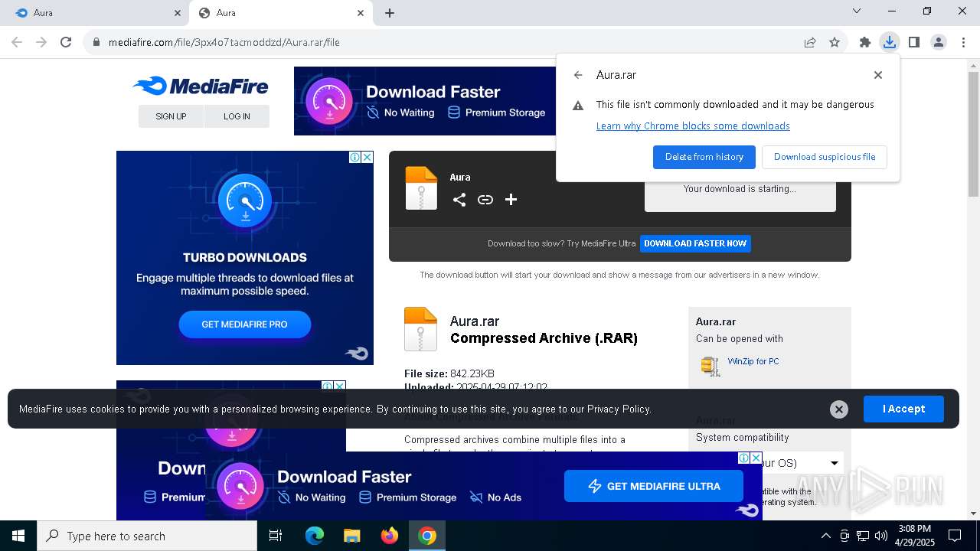Open the tab search chevron
This screenshot has height=551, width=980.
857,11
